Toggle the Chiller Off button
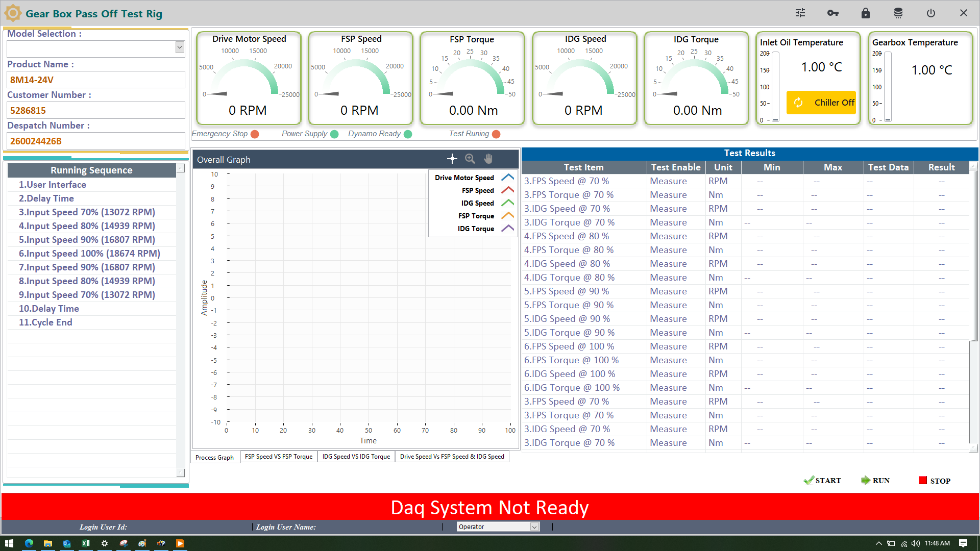The image size is (980, 551). (821, 103)
